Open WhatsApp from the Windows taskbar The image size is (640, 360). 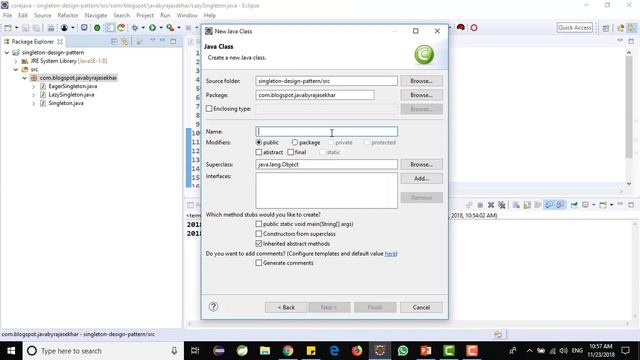point(403,351)
